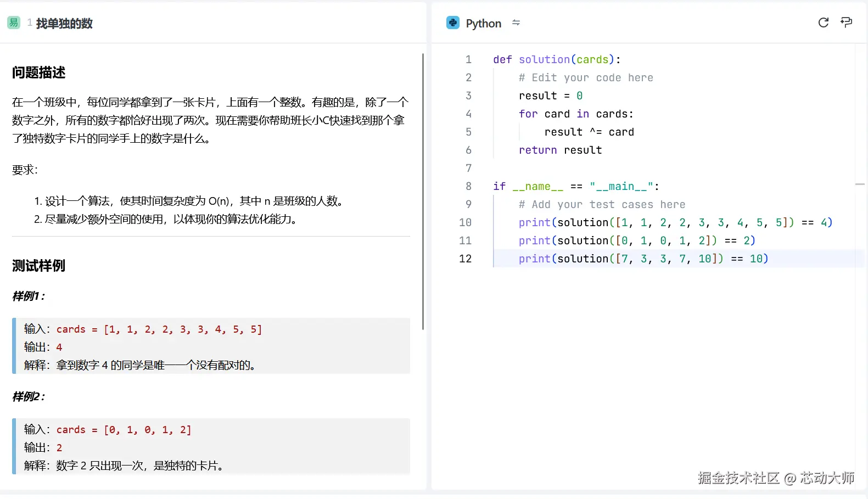Place cursor on the 'return result' line
868x499 pixels.
(x=560, y=150)
